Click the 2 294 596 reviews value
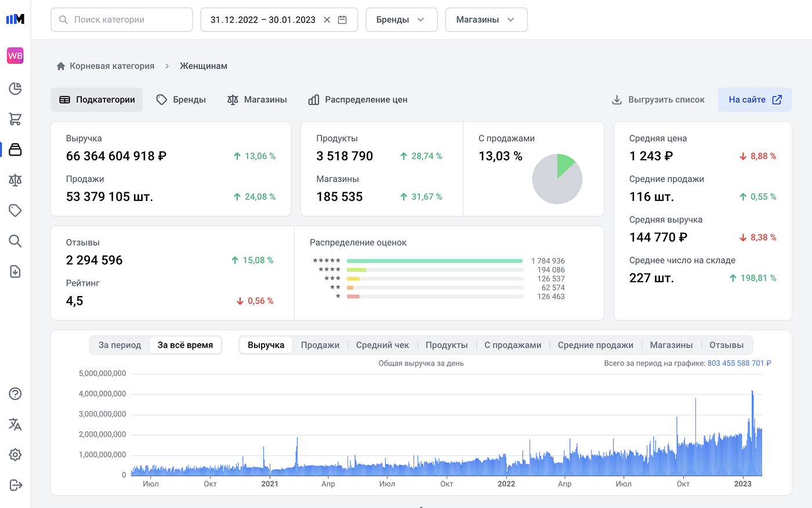The image size is (812, 508). pos(95,260)
